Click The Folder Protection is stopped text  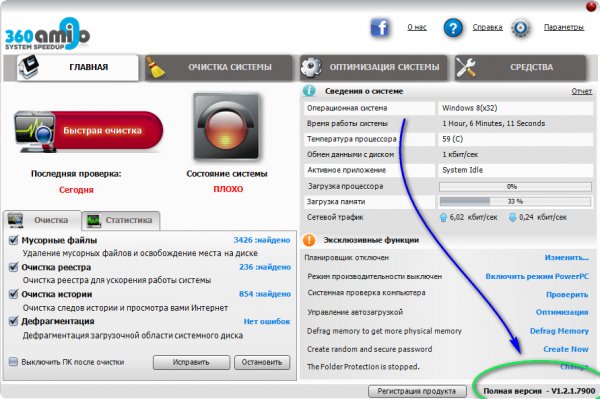tap(363, 367)
